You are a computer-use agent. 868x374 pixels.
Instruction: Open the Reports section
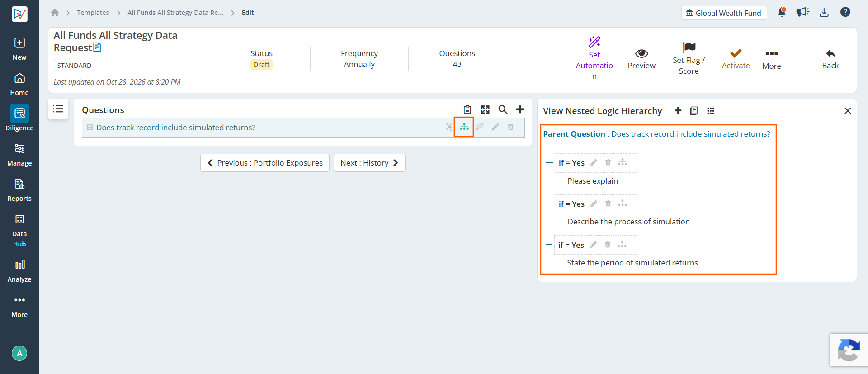[19, 190]
